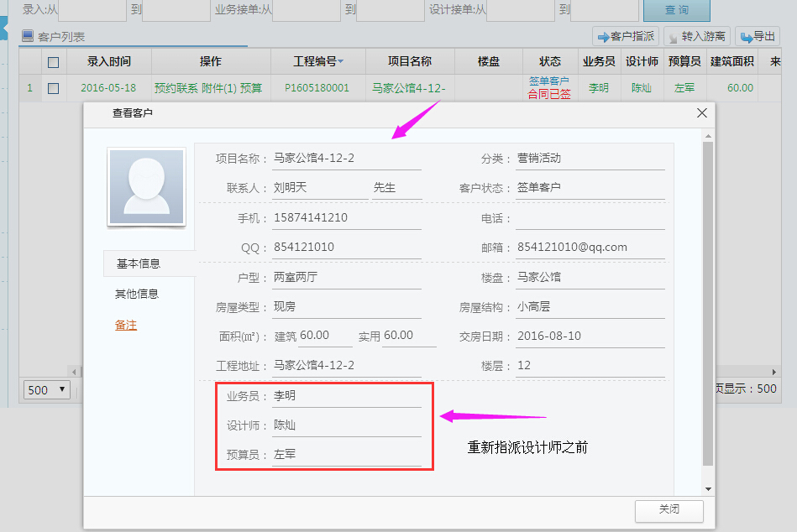Click the left scroll arrow beside the table
Screen dimensions: 797x532
(x=74, y=371)
